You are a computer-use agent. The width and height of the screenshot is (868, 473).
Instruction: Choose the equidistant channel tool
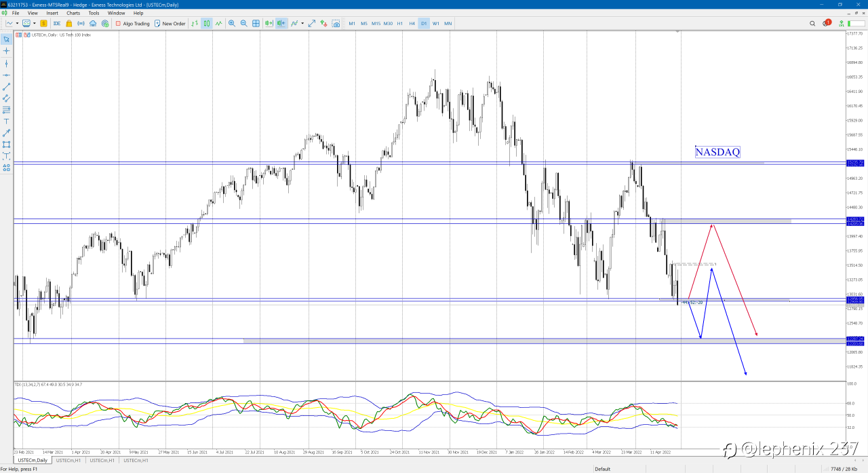coord(6,98)
